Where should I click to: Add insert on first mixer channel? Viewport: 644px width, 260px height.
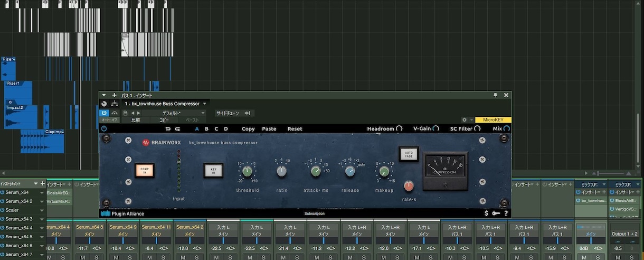69,184
